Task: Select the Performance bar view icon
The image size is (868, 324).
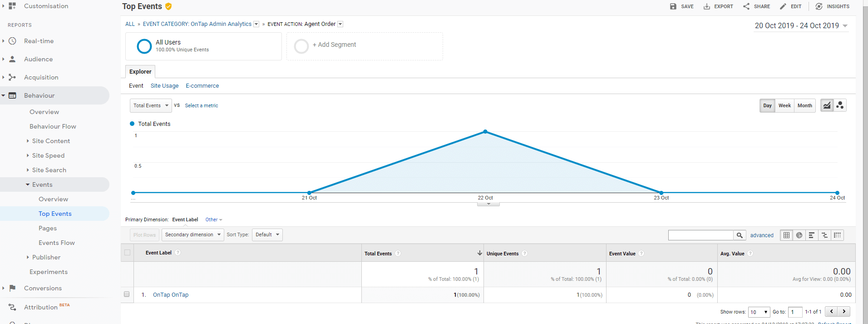Action: point(811,235)
